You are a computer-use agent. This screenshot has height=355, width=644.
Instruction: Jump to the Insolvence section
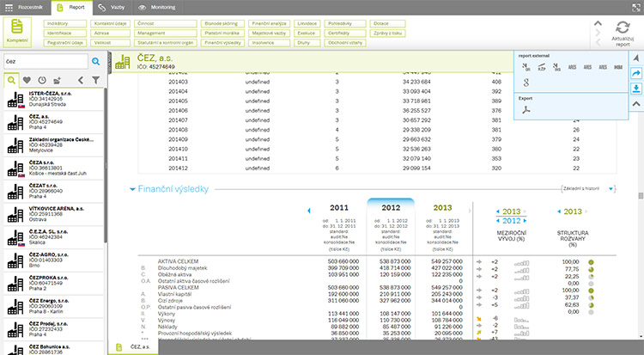[270, 43]
